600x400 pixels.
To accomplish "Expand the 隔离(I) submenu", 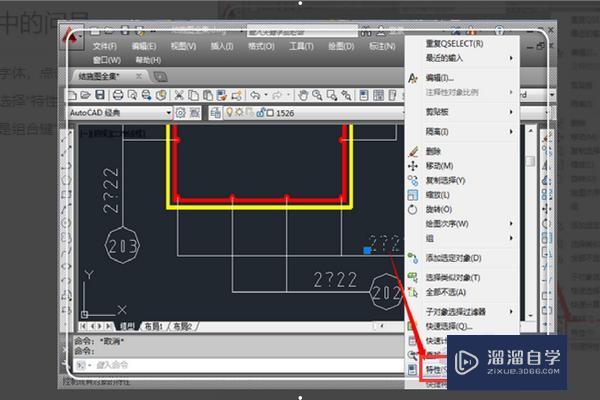I will [462, 132].
